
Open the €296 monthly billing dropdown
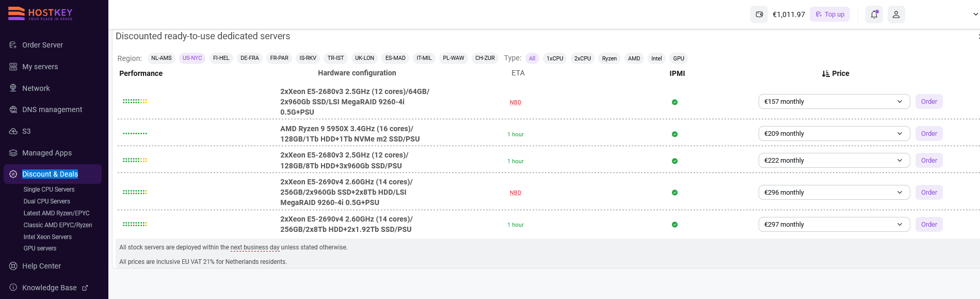coord(834,193)
